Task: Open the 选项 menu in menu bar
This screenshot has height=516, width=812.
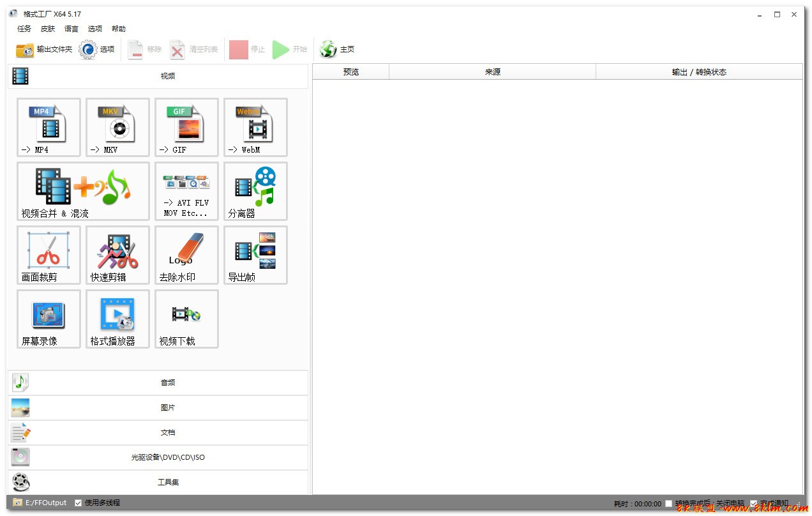Action: pyautogui.click(x=95, y=29)
